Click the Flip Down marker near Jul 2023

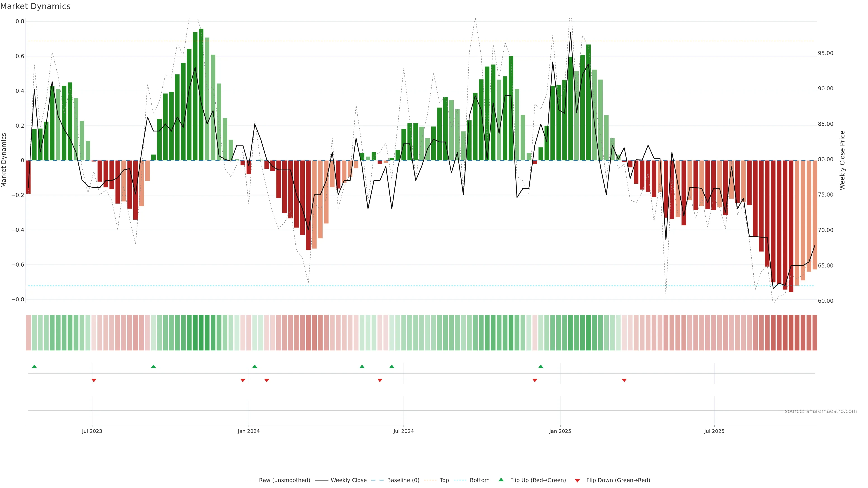coord(94,380)
